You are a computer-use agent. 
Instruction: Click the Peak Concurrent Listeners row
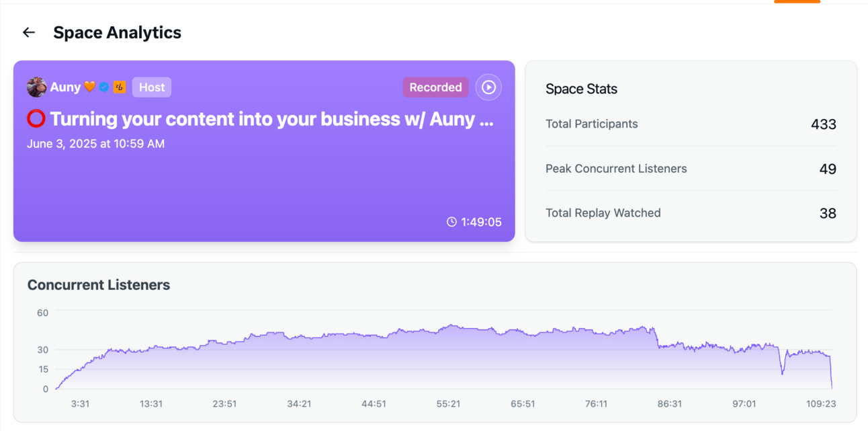(691, 169)
